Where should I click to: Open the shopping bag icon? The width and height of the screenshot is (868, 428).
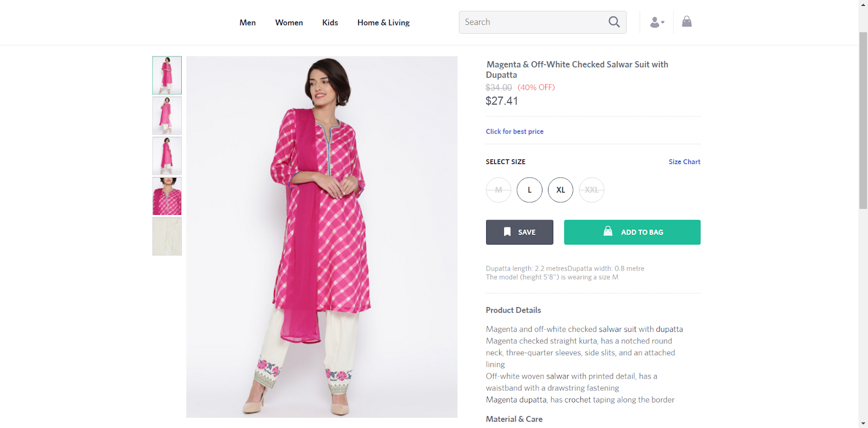687,22
